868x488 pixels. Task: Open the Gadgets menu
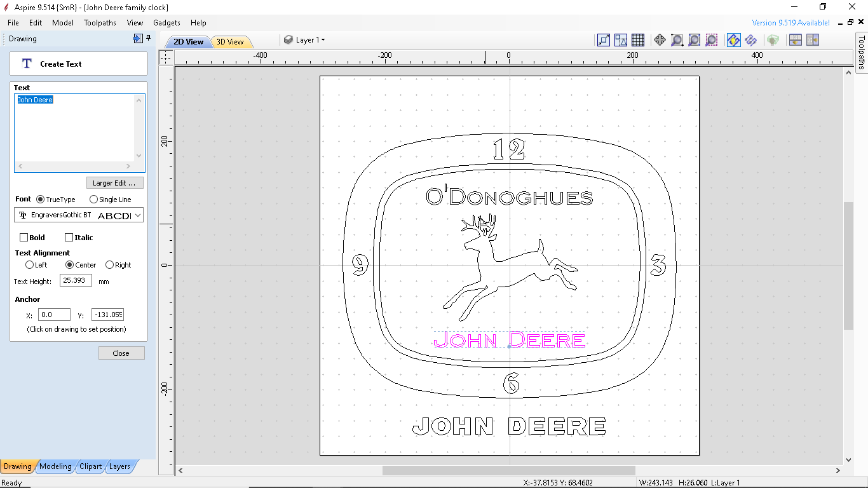pos(166,23)
